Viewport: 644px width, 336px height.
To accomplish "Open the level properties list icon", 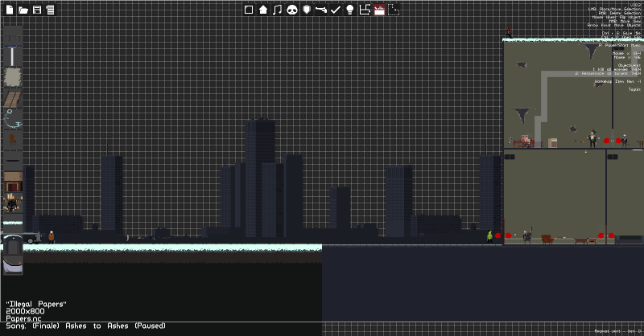I will click(50, 10).
